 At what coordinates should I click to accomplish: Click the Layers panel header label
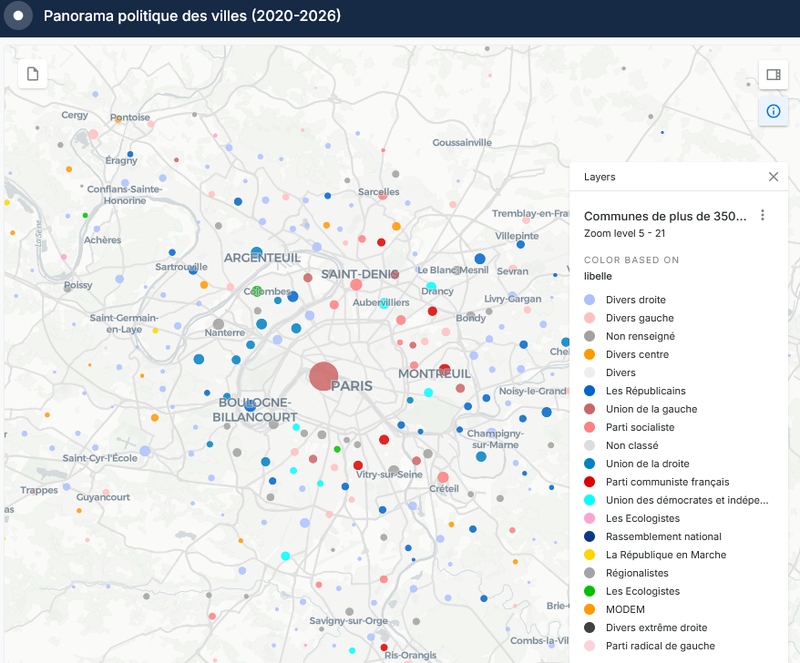[x=600, y=177]
